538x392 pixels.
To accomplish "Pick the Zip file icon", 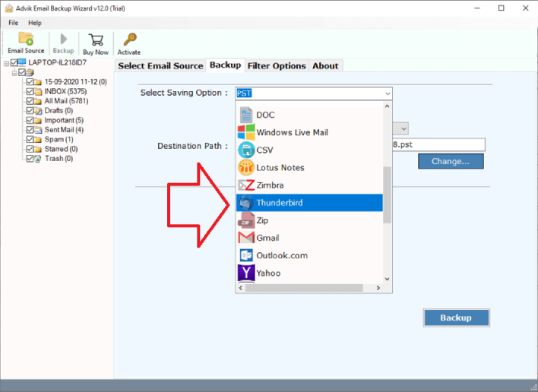I will point(246,220).
